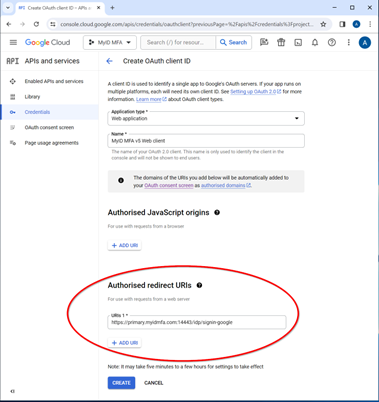
Task: Click the search resources input field
Action: (178, 42)
